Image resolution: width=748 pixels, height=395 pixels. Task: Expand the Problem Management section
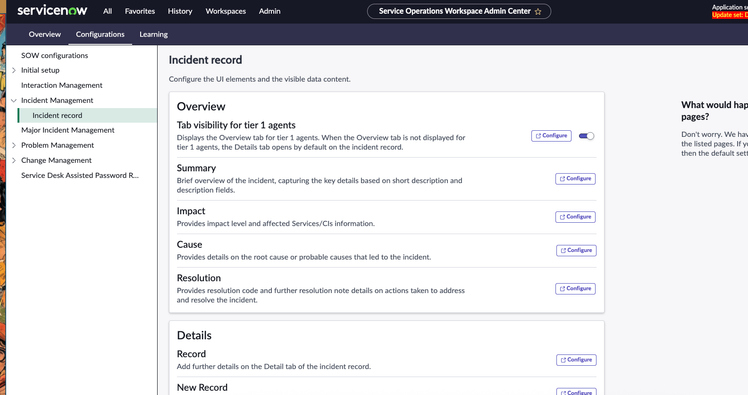(14, 145)
